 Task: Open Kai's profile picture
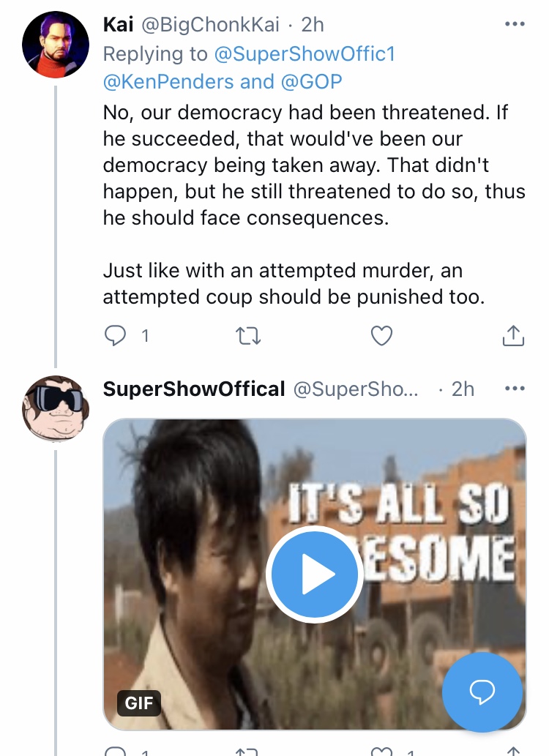56,45
